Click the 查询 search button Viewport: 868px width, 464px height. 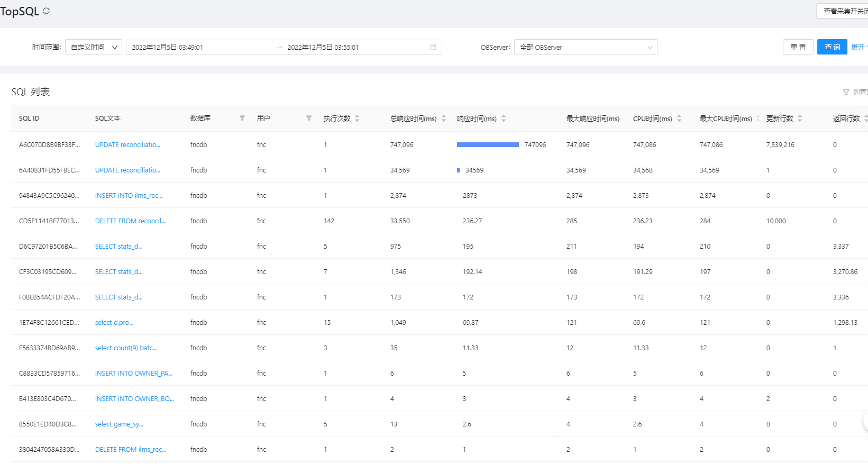pyautogui.click(x=832, y=47)
